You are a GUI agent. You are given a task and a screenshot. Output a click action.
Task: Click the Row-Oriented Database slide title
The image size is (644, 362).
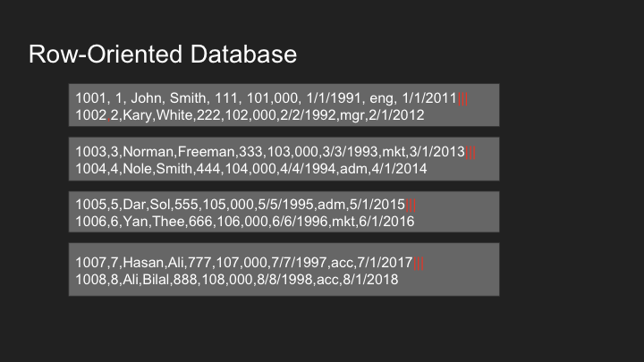tap(163, 55)
